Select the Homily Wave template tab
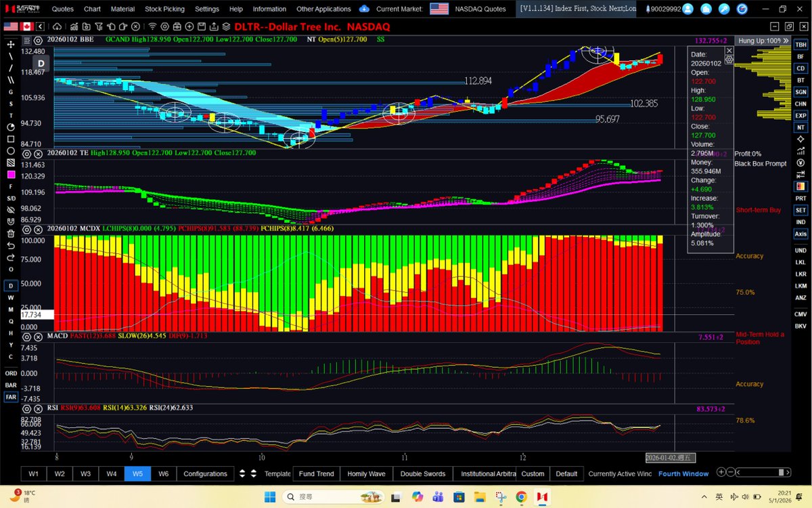The image size is (812, 508). (x=366, y=473)
